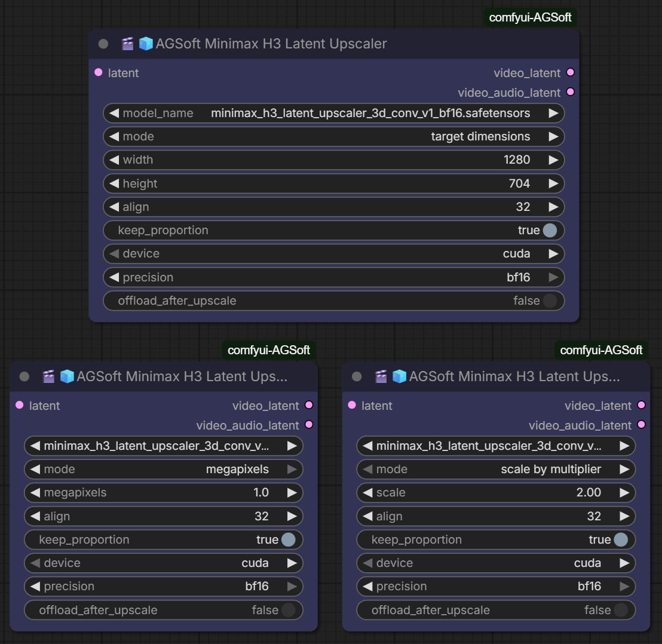
Task: Click the title "AGSoft Minimax H3 Latent Upscaler"
Action: 271,44
